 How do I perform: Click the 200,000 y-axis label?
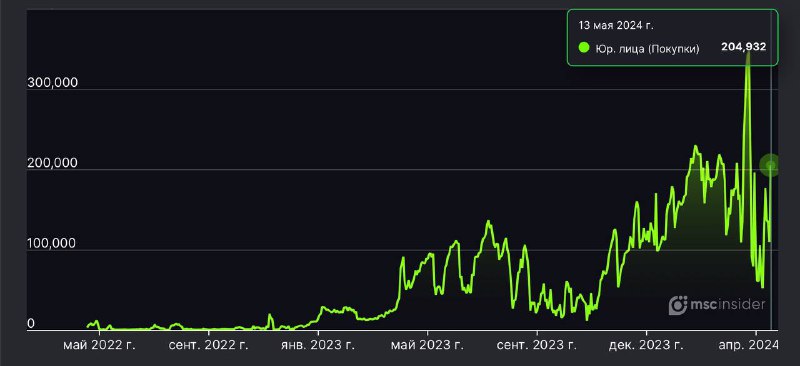click(x=53, y=163)
